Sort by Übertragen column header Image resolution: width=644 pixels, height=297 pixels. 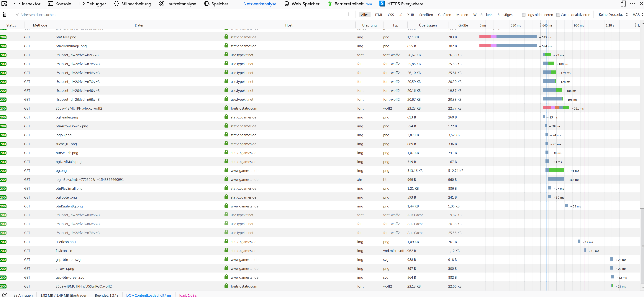(x=427, y=25)
